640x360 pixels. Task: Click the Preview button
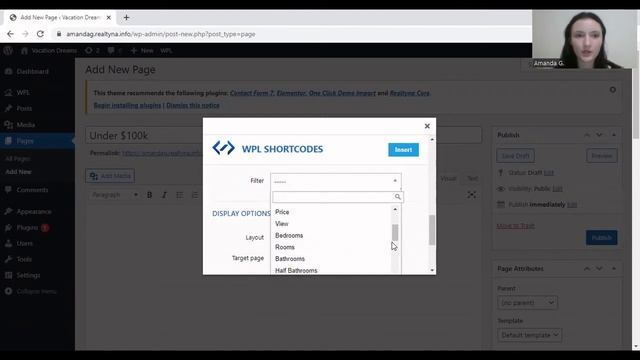[x=602, y=156]
